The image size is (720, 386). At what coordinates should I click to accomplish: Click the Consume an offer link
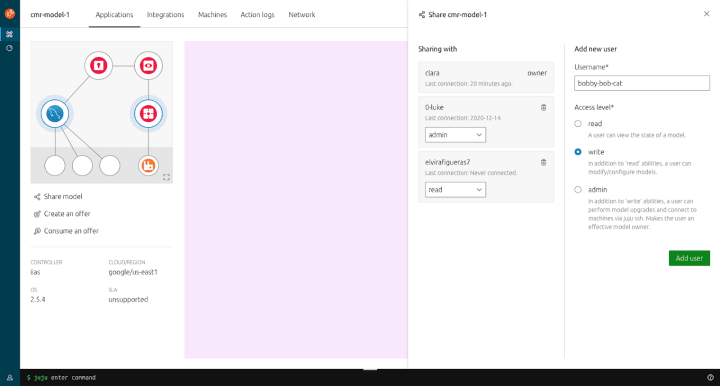point(71,231)
